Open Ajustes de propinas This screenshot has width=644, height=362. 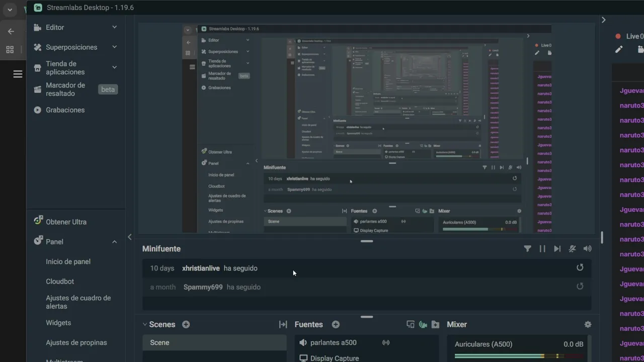(x=76, y=342)
